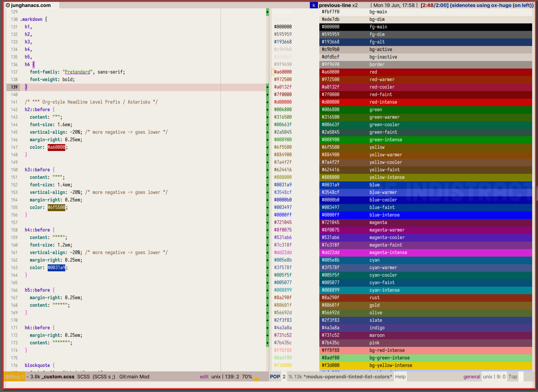Screen dimensions: 538x392
Task: Click the sidenotes using ox-hugo timer text
Action: (x=492, y=5)
